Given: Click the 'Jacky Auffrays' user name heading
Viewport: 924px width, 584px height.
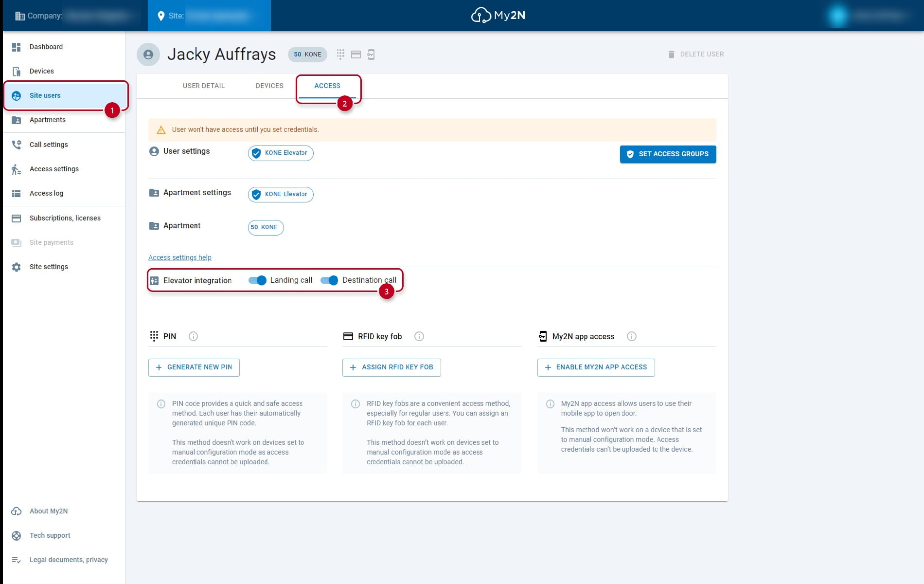Looking at the screenshot, I should point(221,55).
